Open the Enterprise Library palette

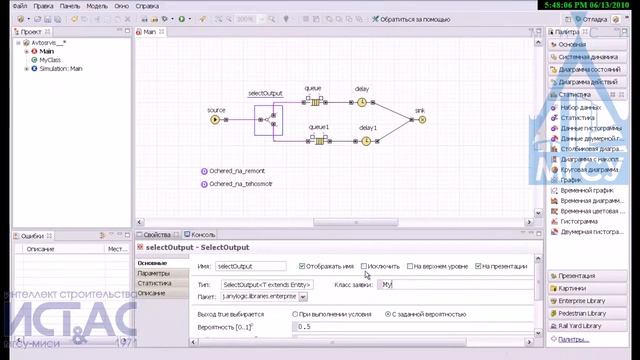[587, 301]
